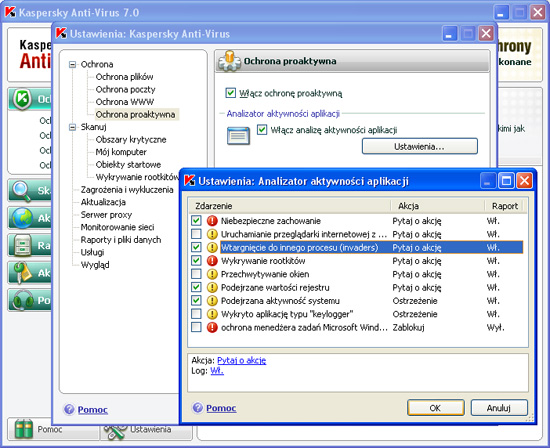The height and width of the screenshot is (448, 550).
Task: Select Obszary krytyczne in settings tree
Action: [130, 140]
